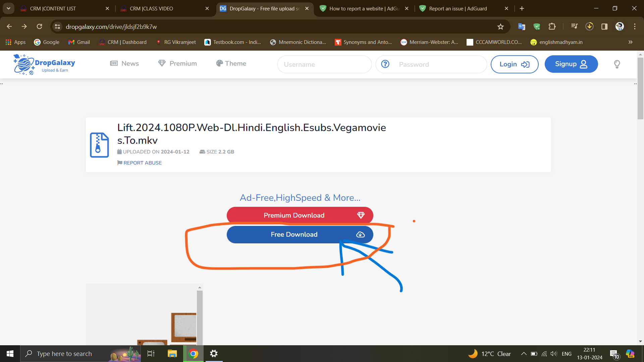Viewport: 644px width, 362px height.
Task: Click the DropGalaxy logo
Action: tap(44, 64)
